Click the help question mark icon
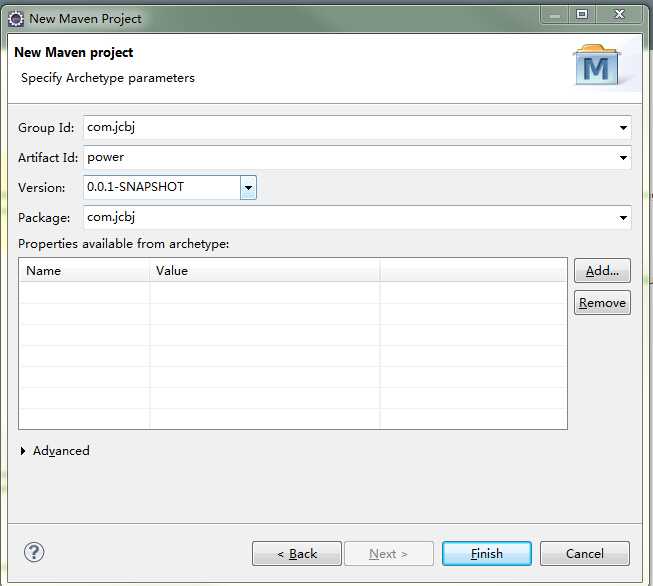 [x=34, y=553]
